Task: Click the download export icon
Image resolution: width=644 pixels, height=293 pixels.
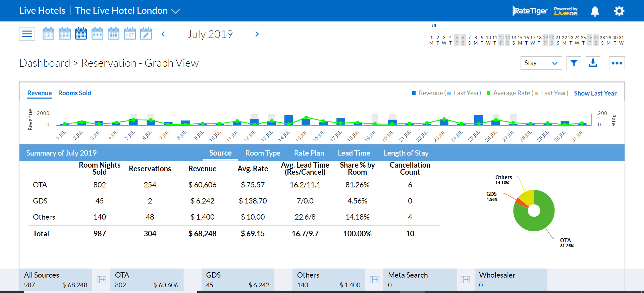Action: click(x=593, y=63)
